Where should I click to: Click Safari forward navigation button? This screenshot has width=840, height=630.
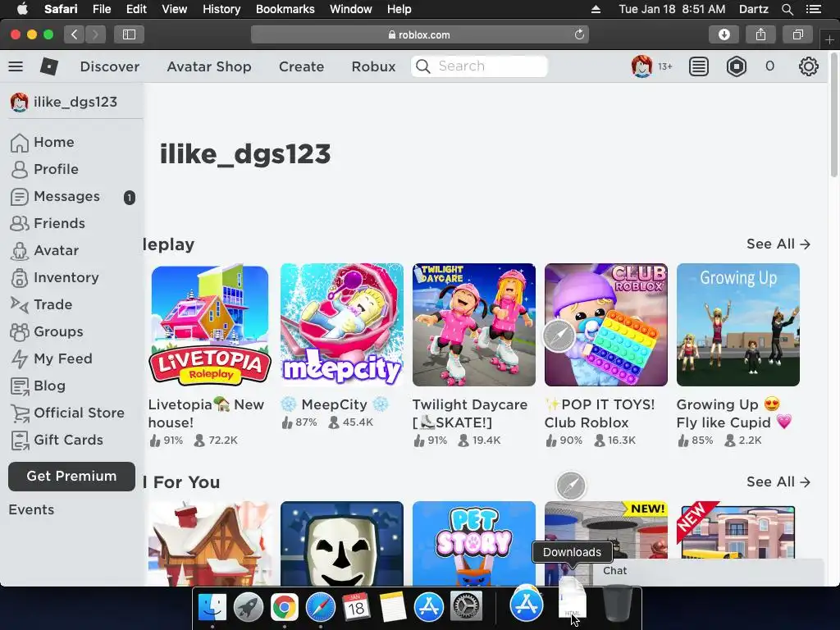(95, 34)
